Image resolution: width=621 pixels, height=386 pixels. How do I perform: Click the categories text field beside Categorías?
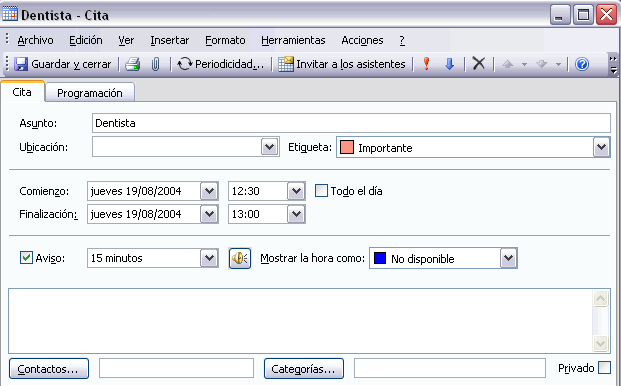450,368
